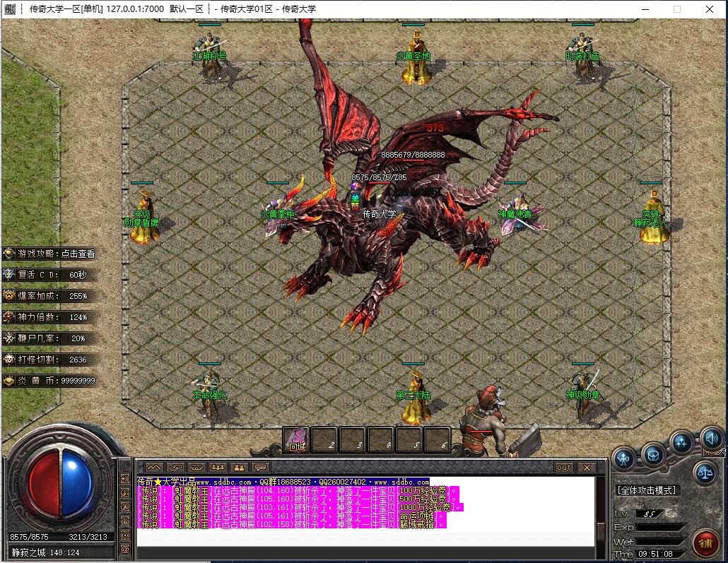Click the 传奇★大学出品 announcement line
Screen dimensions: 728x563
[283, 482]
